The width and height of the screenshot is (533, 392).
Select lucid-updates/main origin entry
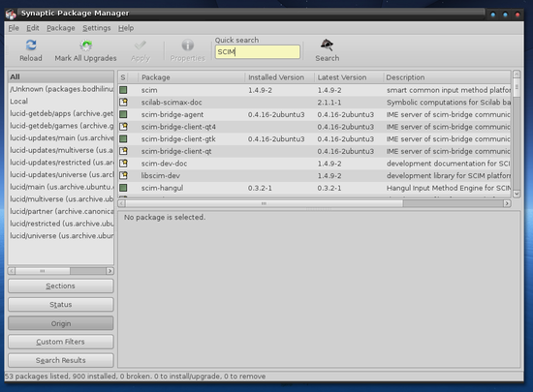point(61,137)
